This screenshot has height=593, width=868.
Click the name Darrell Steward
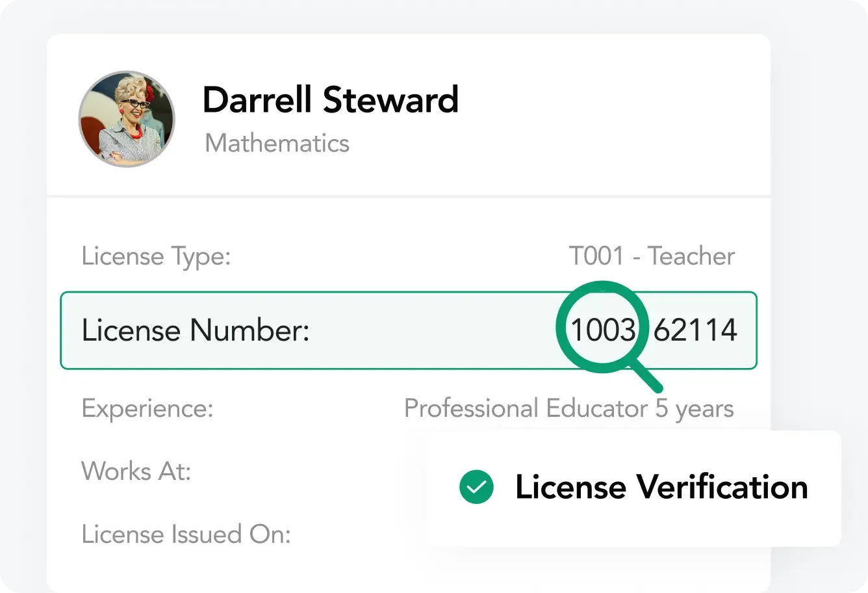point(330,100)
